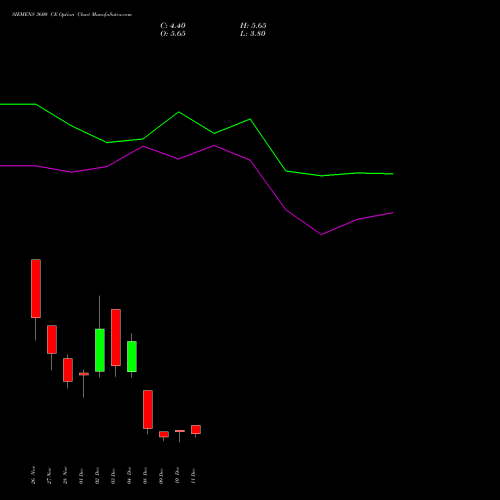
Task: Click the red candle for 27 Nov
Action: tap(52, 339)
